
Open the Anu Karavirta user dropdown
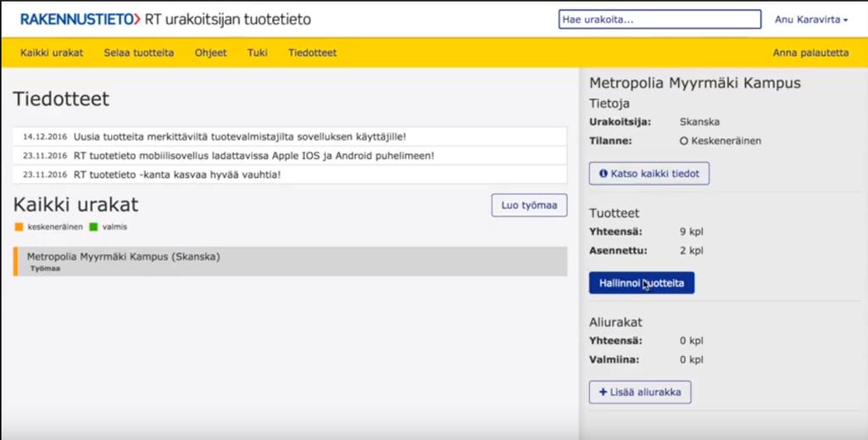pyautogui.click(x=811, y=20)
